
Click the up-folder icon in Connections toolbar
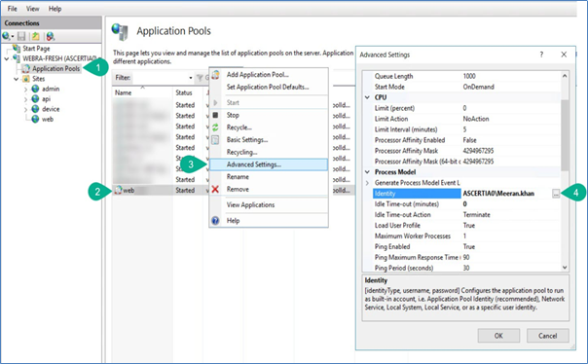pos(36,36)
